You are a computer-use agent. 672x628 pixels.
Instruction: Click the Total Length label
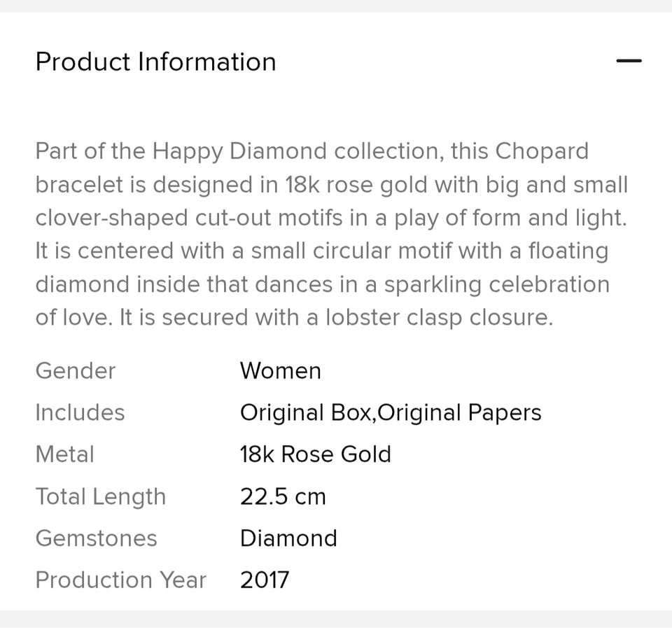(x=101, y=496)
